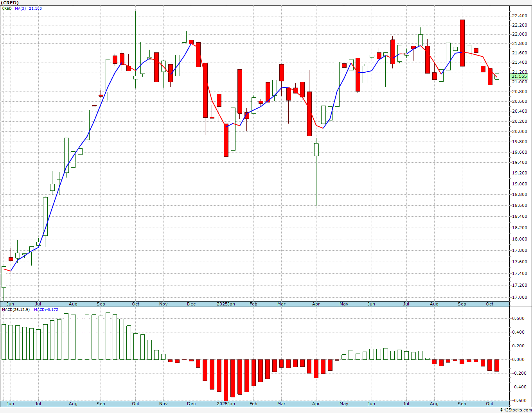Click 2025Jan on the price chart time axis
This screenshot has width=532, height=413.
pos(226,304)
